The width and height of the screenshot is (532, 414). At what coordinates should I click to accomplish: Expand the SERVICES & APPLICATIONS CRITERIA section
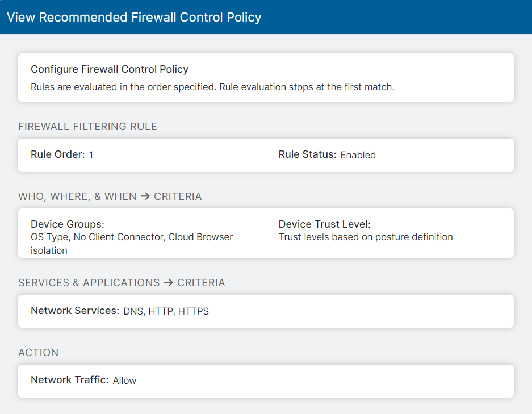122,282
